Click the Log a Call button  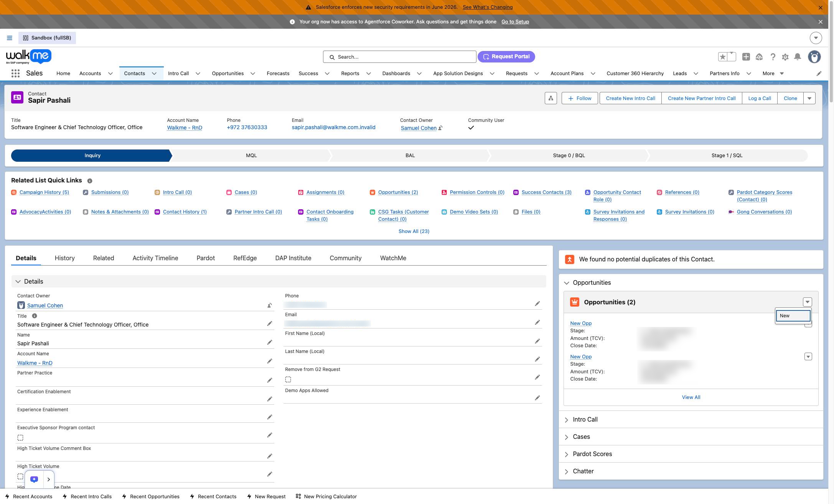[x=760, y=98]
